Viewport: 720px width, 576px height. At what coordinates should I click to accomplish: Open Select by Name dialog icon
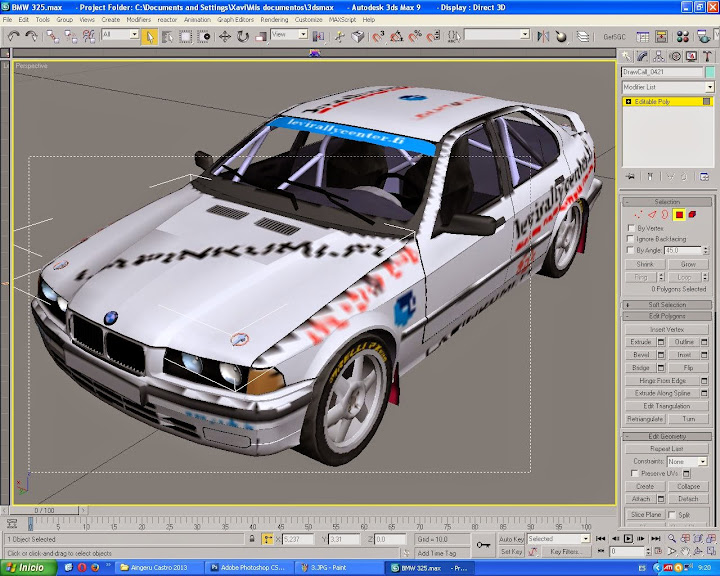click(x=168, y=36)
